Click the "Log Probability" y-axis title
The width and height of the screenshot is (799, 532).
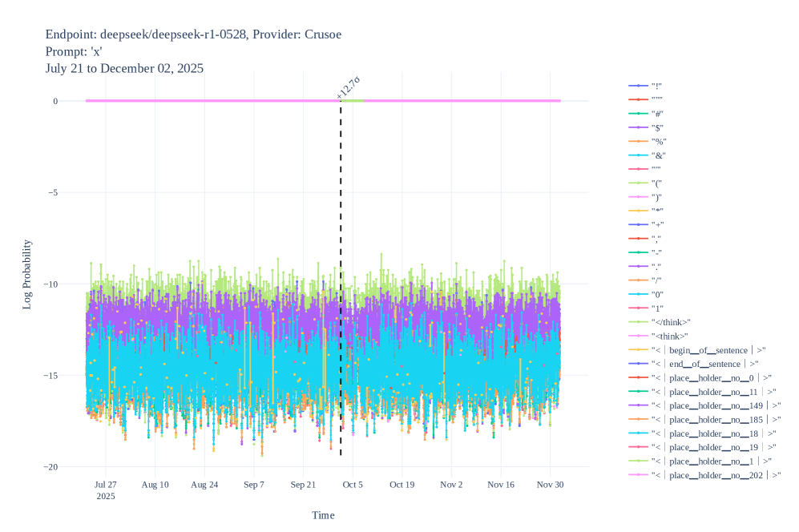point(27,274)
